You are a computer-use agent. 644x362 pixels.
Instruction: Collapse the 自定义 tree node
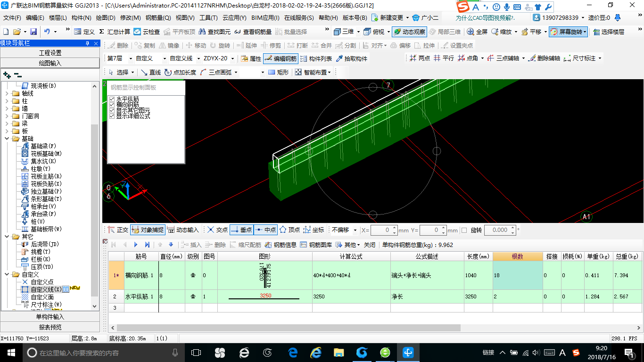pyautogui.click(x=7, y=274)
